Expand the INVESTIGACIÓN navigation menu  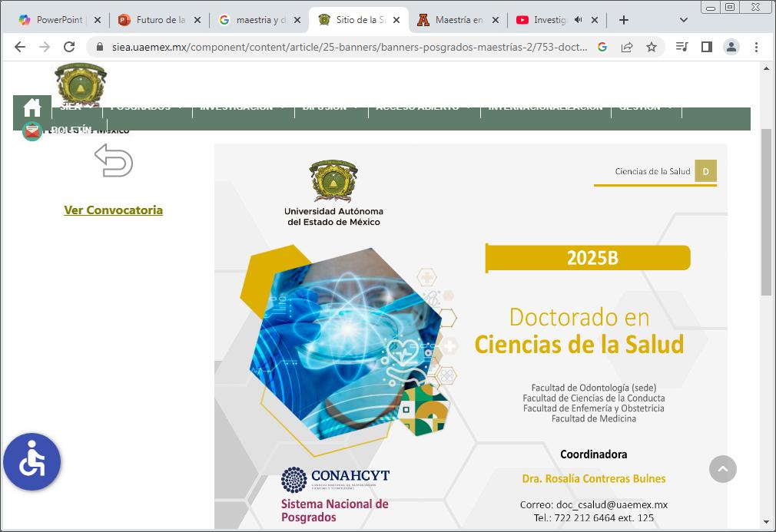pos(243,107)
